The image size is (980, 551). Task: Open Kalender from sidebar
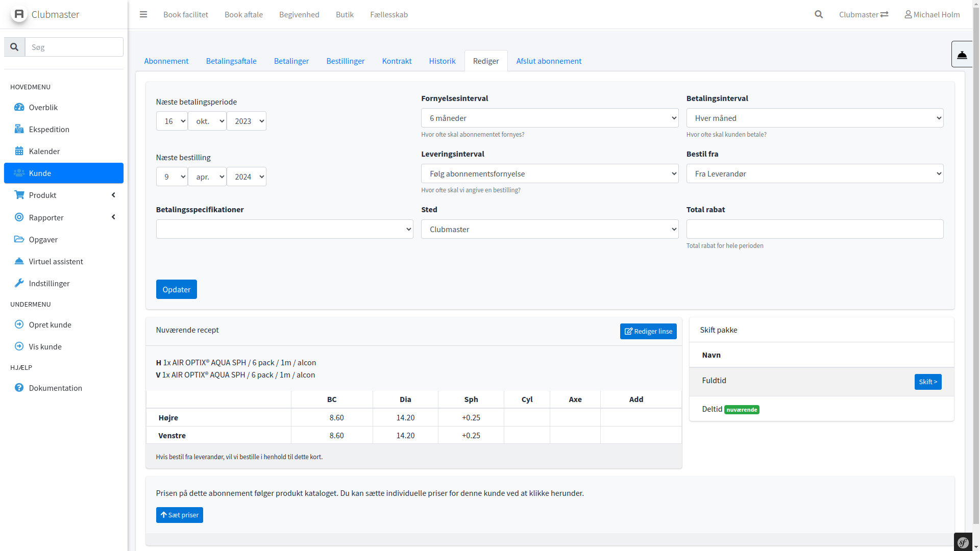[x=44, y=151]
